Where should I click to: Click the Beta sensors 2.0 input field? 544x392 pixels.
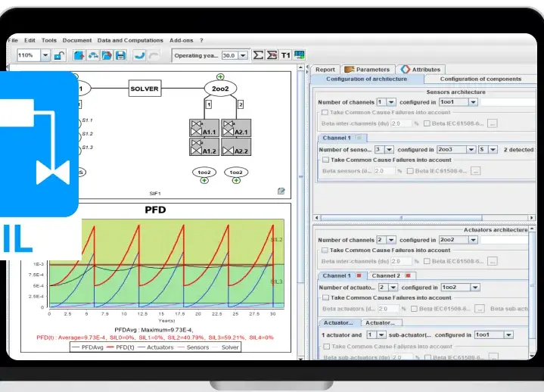coord(384,171)
